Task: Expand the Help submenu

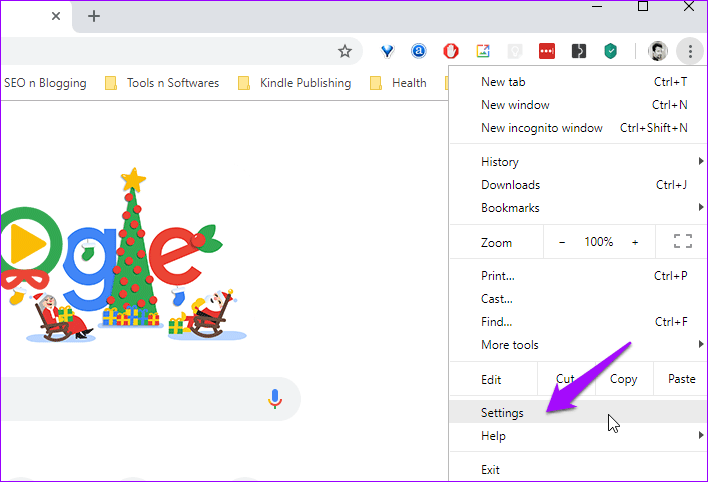Action: point(578,435)
